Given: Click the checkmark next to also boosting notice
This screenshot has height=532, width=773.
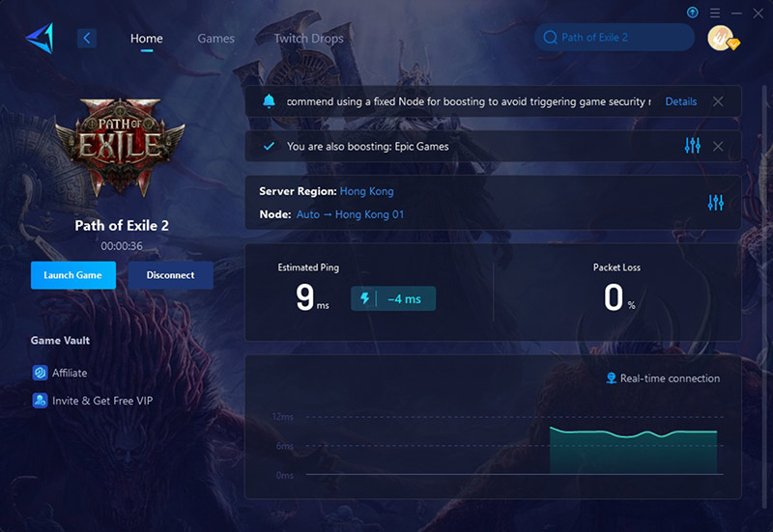Looking at the screenshot, I should tap(270, 147).
